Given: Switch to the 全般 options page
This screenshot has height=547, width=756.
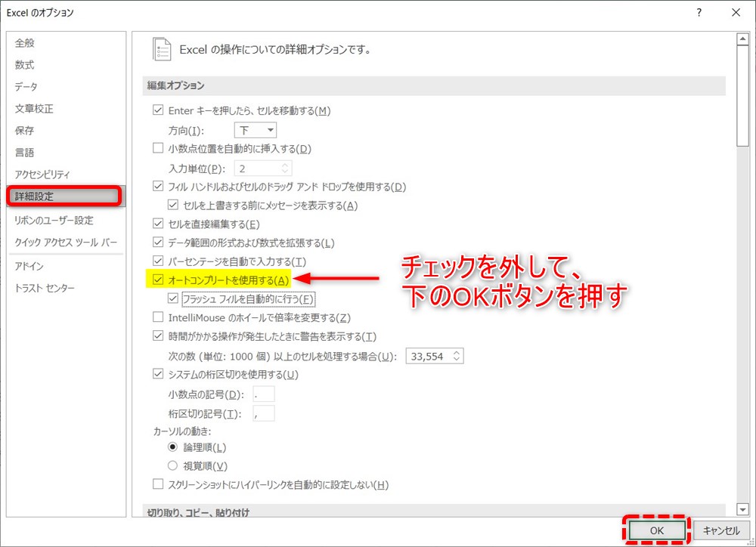Looking at the screenshot, I should click(x=25, y=43).
